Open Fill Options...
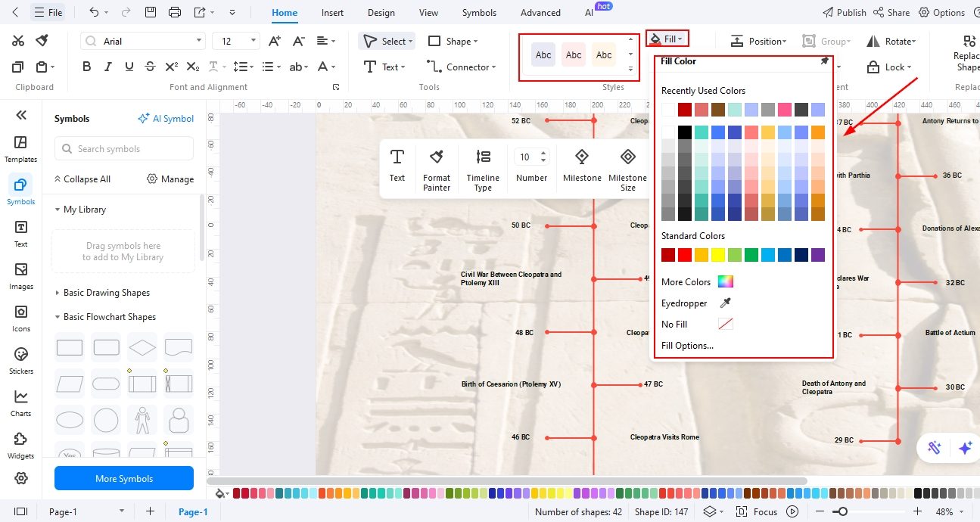 tap(687, 345)
